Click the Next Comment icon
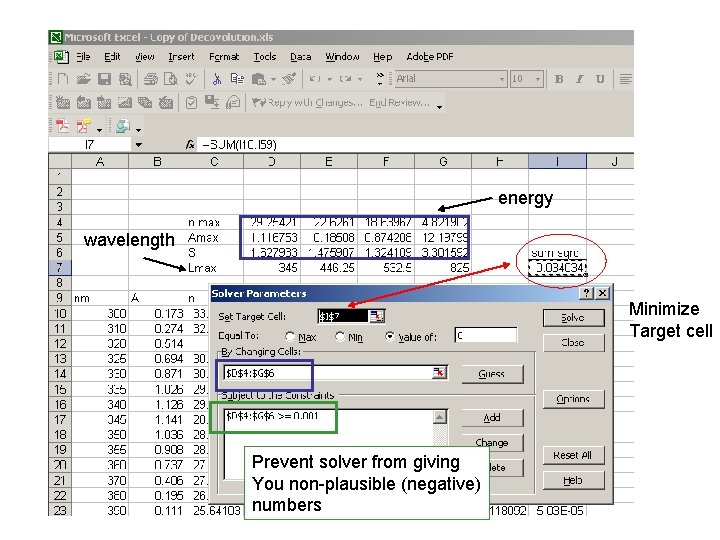Screen dimensions: 720x540 [x=104, y=102]
